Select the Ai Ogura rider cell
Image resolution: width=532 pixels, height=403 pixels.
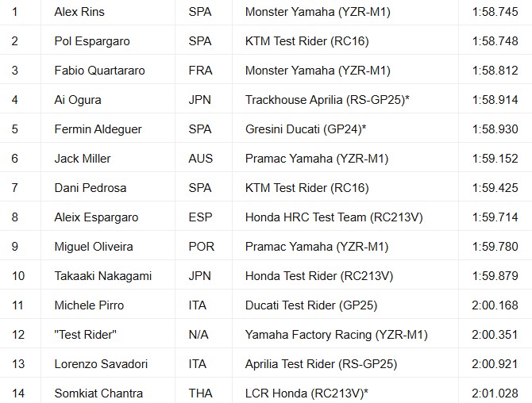click(x=78, y=100)
